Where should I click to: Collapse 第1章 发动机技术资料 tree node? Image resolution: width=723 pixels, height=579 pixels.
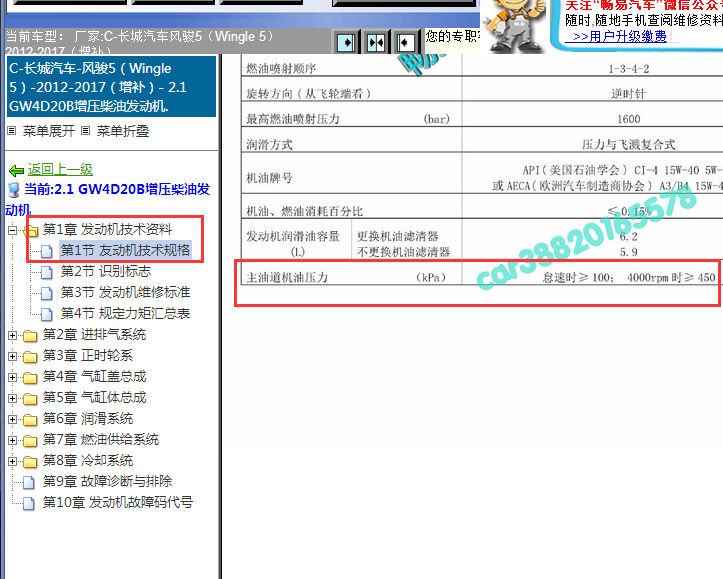pyautogui.click(x=12, y=230)
